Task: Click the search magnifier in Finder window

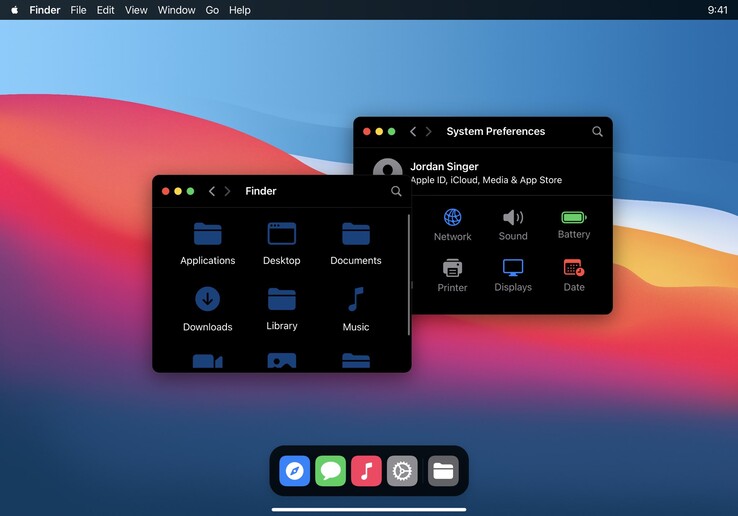Action: [x=396, y=191]
